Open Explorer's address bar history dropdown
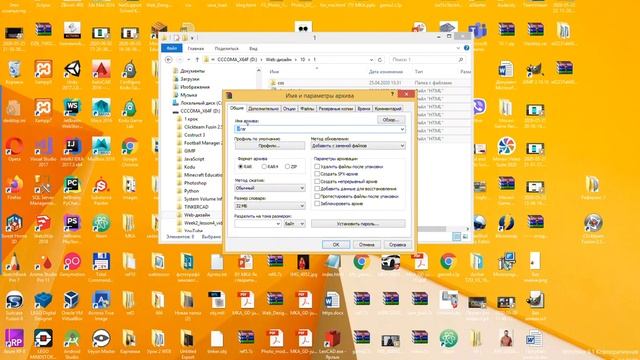This screenshot has width=640, height=360. 371,60
